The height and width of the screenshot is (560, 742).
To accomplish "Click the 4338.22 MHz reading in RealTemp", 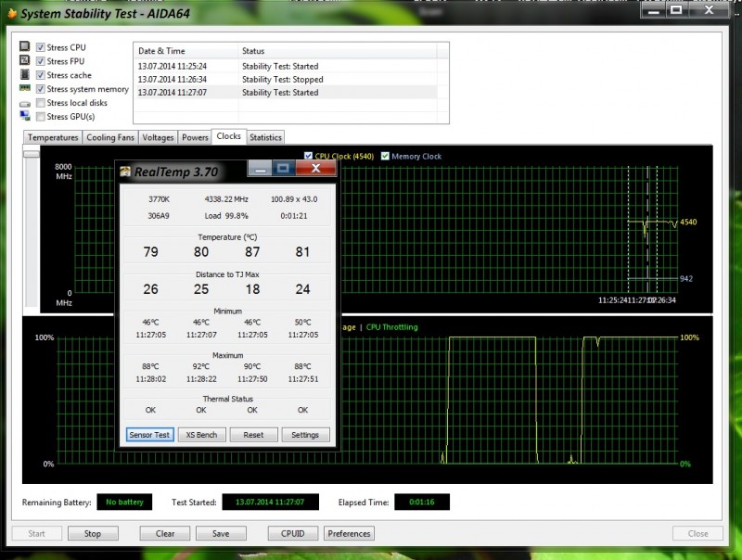I will pyautogui.click(x=226, y=199).
